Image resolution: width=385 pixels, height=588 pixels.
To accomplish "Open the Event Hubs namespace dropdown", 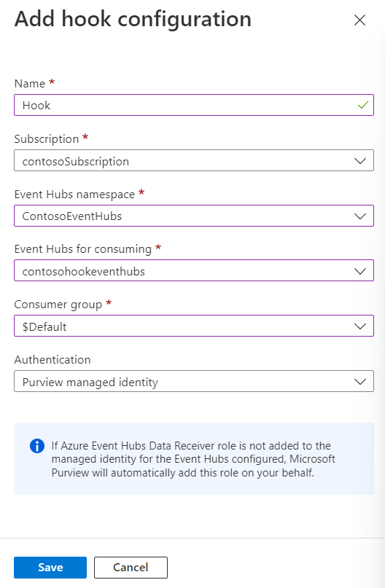I will [x=194, y=216].
